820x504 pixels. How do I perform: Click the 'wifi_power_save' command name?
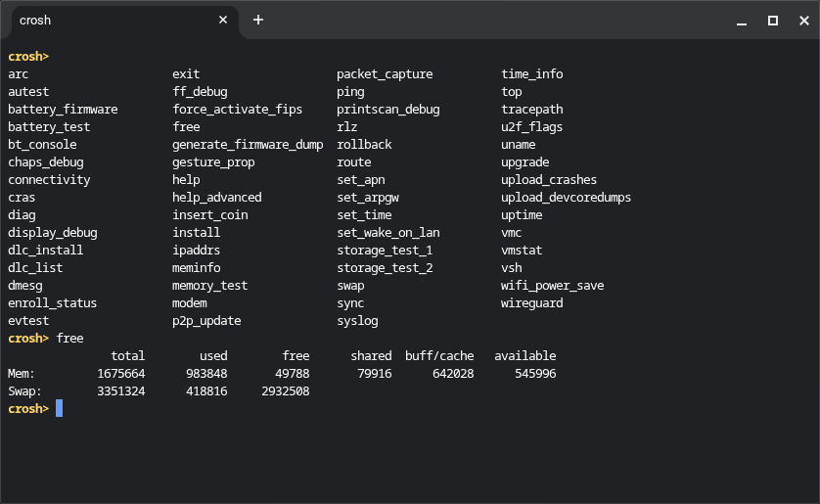tap(552, 285)
